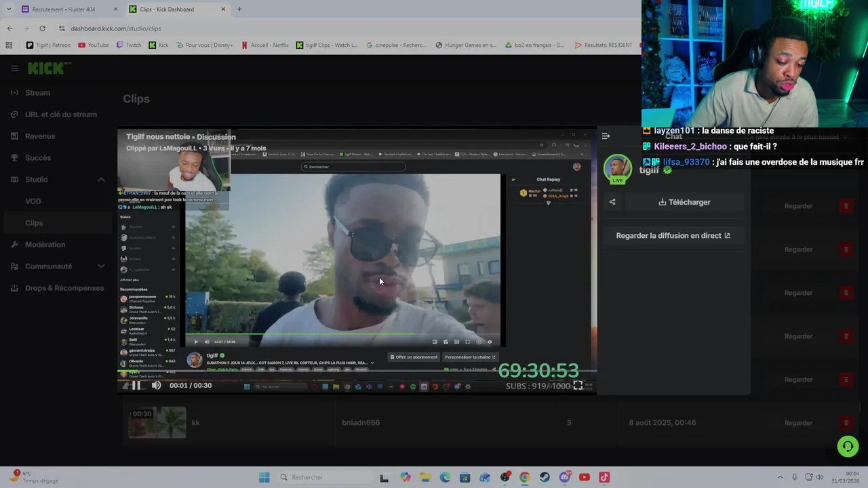This screenshot has height=488, width=868.
Task: Open the Windows Start menu
Action: point(264,477)
